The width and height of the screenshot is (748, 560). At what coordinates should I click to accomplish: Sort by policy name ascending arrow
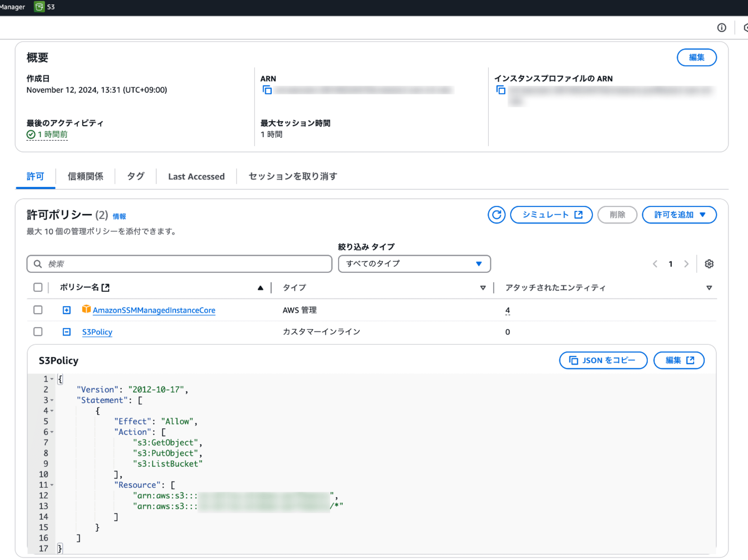(260, 288)
